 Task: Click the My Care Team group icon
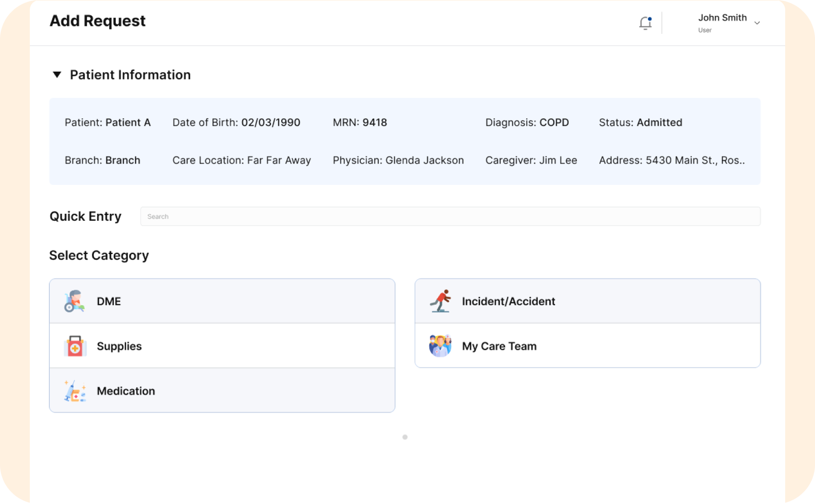440,346
